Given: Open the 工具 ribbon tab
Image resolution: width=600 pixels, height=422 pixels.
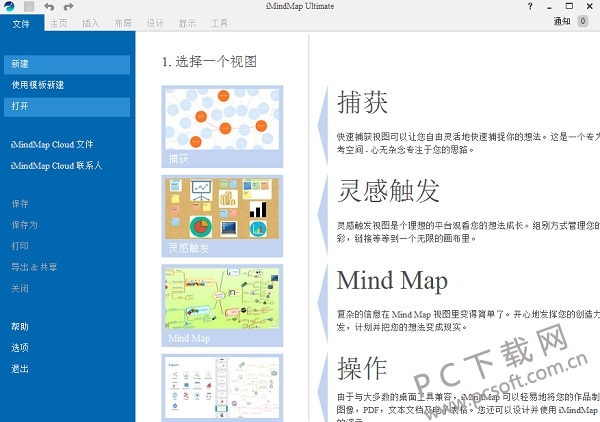Looking at the screenshot, I should tap(220, 23).
